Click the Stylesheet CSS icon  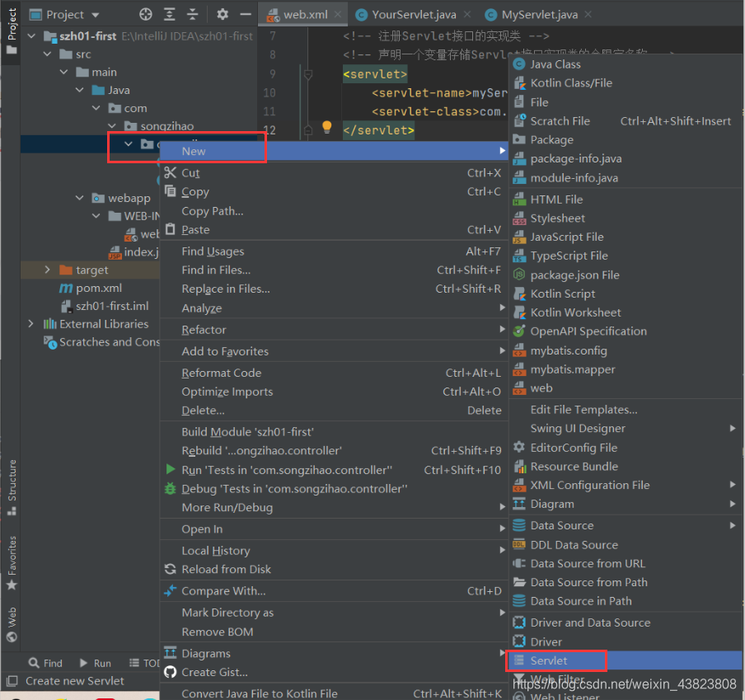pyautogui.click(x=519, y=218)
